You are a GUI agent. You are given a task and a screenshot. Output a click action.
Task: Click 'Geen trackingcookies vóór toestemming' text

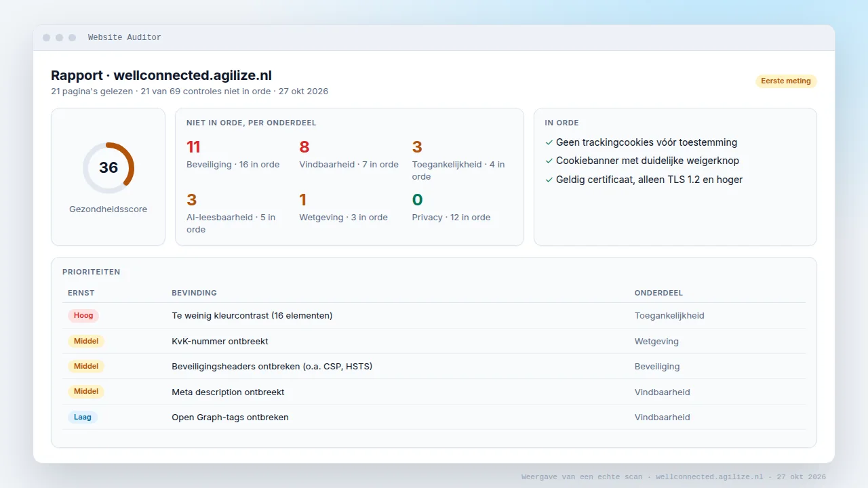point(646,142)
